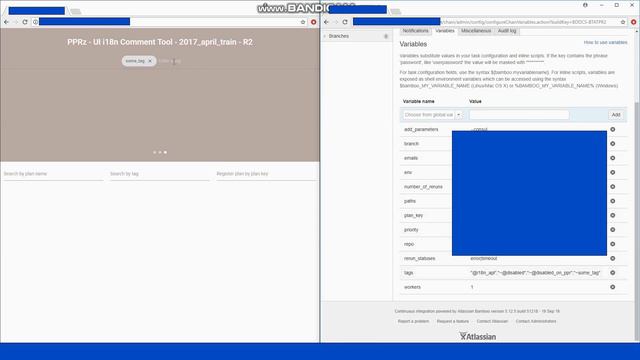The width and height of the screenshot is (640, 360).
Task: Click Report a problem link
Action: point(413,321)
